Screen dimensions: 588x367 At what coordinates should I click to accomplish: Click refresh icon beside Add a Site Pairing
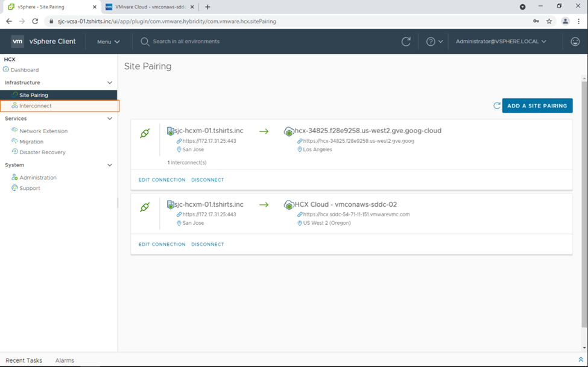[497, 105]
